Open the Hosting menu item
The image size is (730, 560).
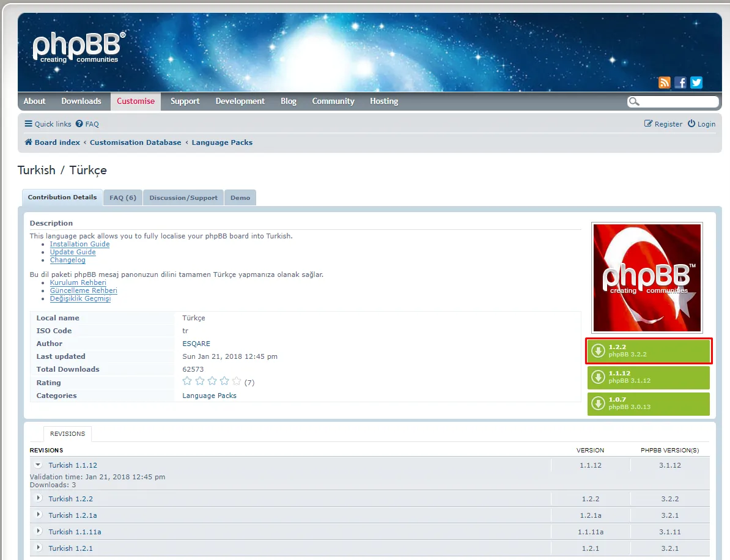click(x=383, y=101)
